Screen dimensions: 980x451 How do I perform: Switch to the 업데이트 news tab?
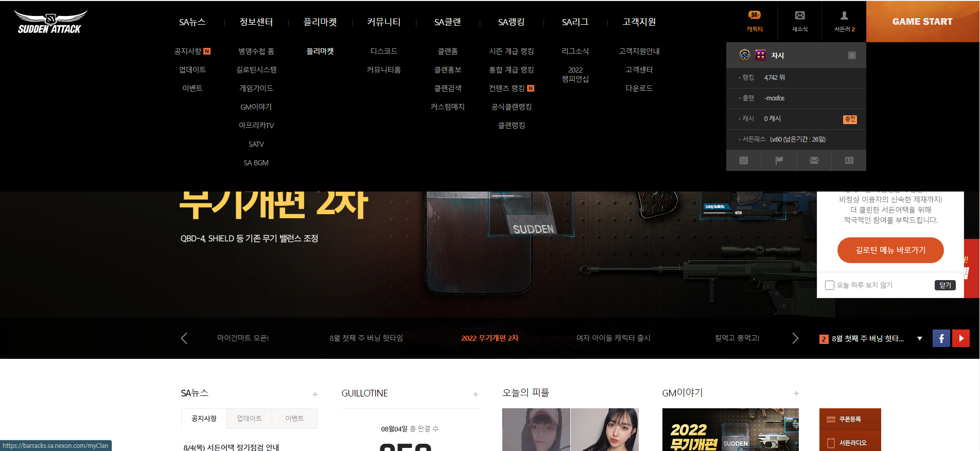pos(249,419)
